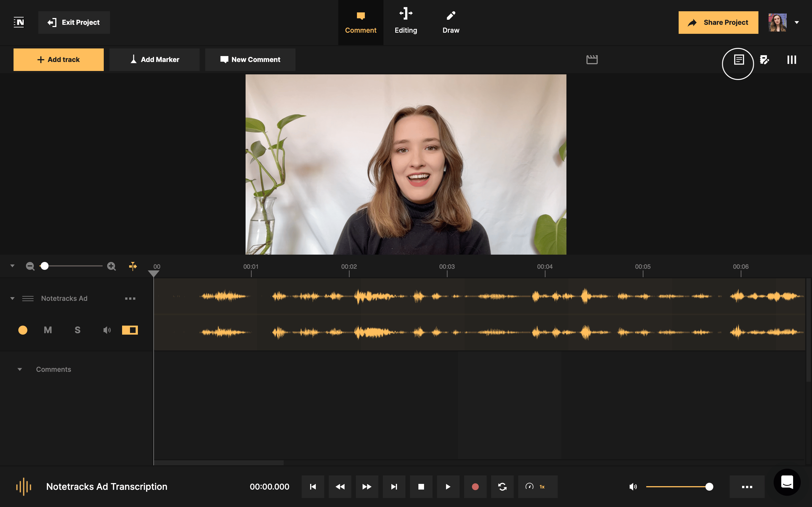Open the notes panel icon top right
This screenshot has height=507, width=812.
tap(738, 60)
